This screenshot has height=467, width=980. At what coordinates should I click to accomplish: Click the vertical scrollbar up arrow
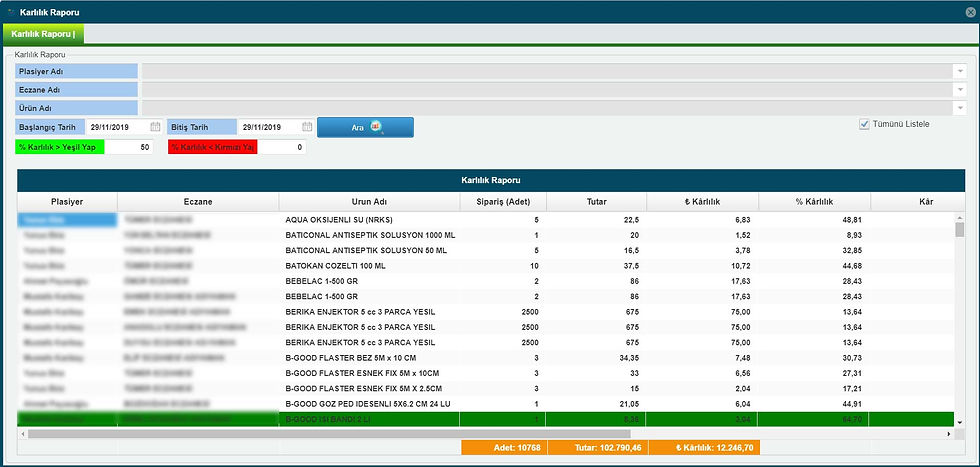pyautogui.click(x=959, y=217)
